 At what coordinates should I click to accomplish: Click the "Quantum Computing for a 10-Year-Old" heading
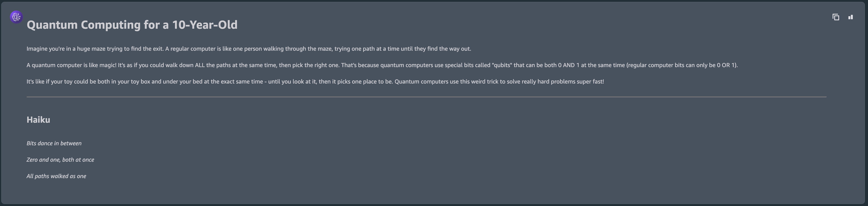[132, 25]
